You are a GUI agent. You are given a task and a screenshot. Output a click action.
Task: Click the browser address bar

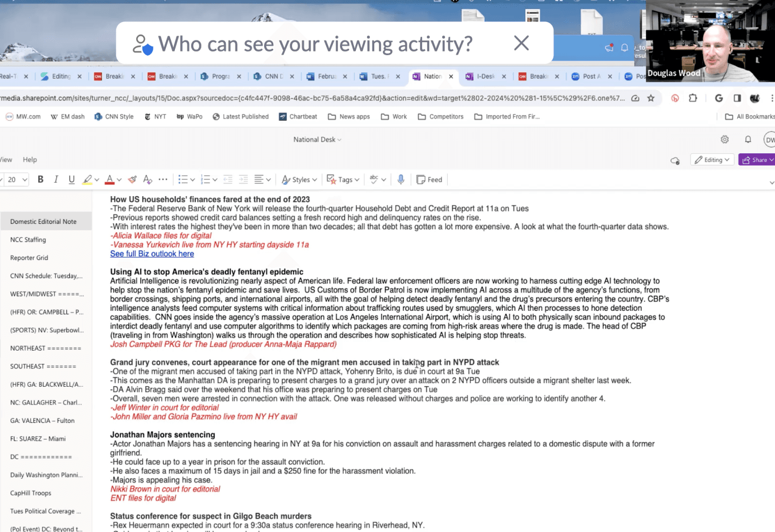[x=311, y=98]
